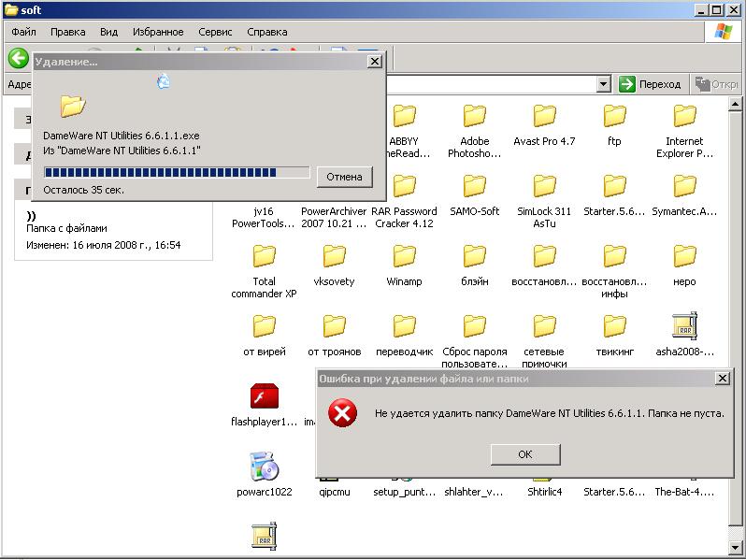The image size is (746, 560).
Task: Select the powarc1022 installer file
Action: (x=264, y=466)
